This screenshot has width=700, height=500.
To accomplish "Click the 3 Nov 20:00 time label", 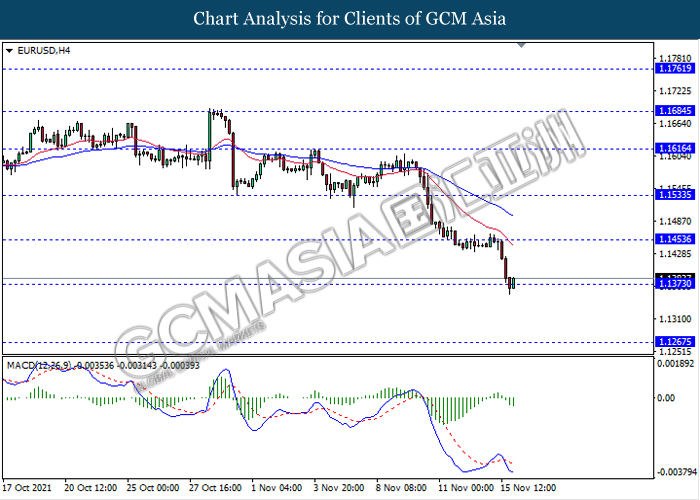I will (x=339, y=488).
